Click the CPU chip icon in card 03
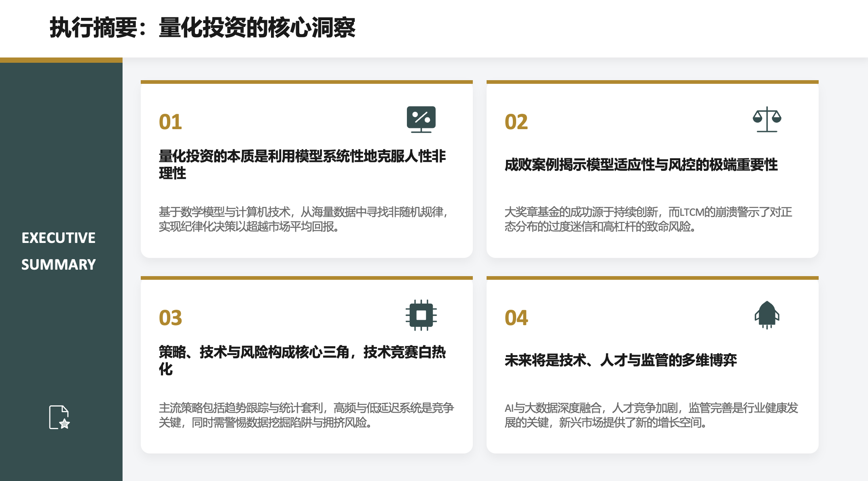The width and height of the screenshot is (868, 481). (421, 315)
